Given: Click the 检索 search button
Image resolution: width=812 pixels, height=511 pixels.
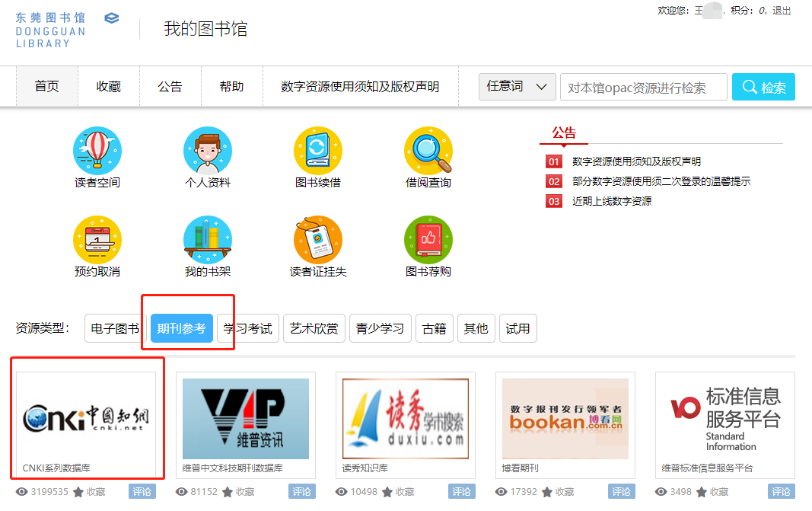Looking at the screenshot, I should pyautogui.click(x=763, y=87).
